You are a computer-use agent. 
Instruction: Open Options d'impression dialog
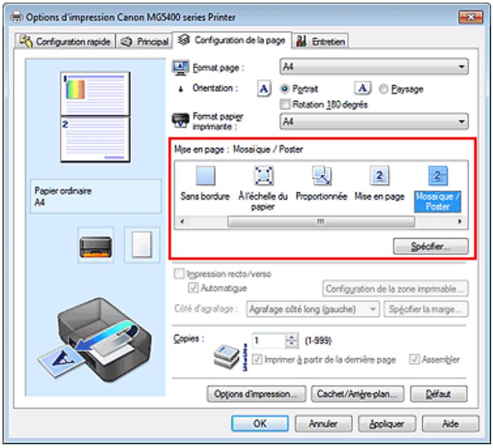[x=256, y=394]
